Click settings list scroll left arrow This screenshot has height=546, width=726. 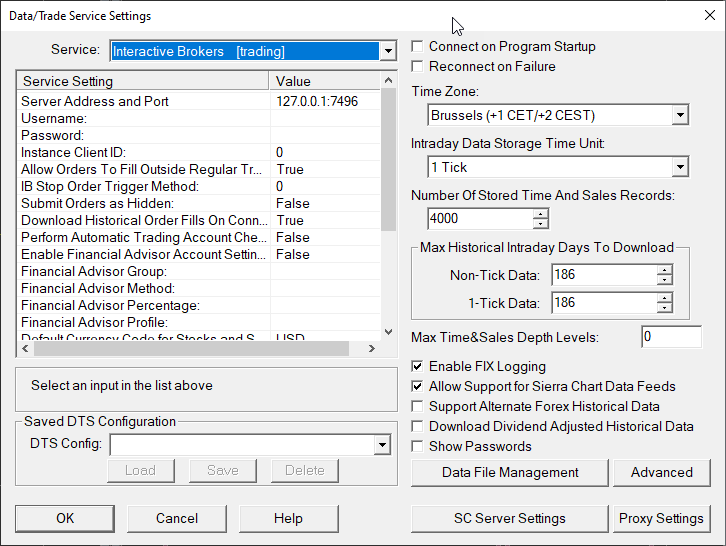[x=25, y=349]
